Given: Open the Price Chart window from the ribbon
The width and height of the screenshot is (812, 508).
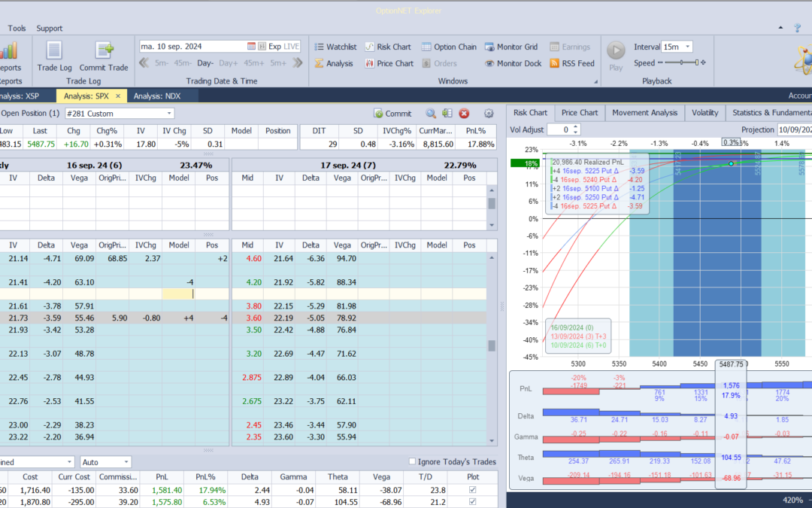Looking at the screenshot, I should click(389, 63).
